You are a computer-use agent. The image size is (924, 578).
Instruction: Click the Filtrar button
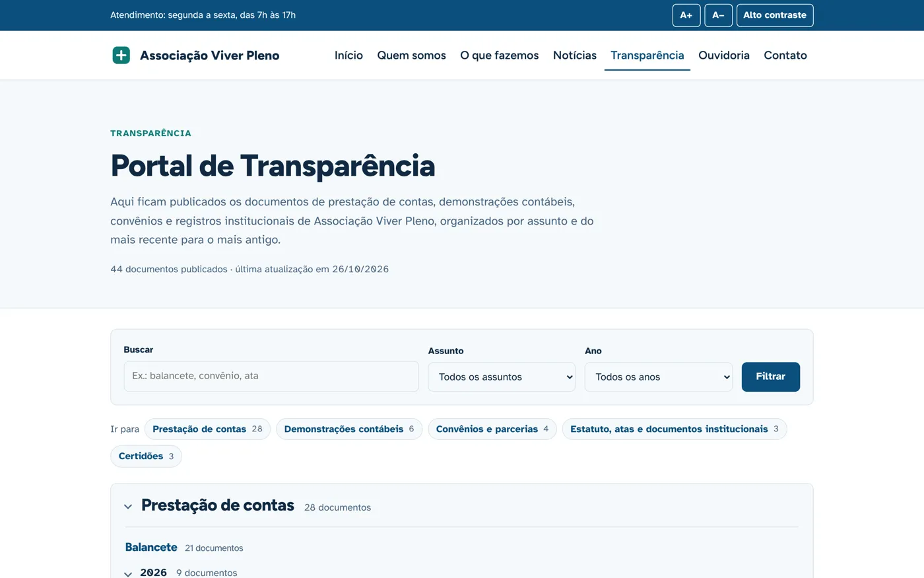point(771,377)
